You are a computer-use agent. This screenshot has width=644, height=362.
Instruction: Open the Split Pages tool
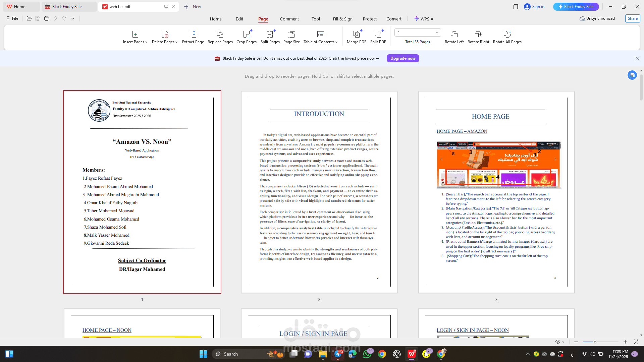coord(270,34)
